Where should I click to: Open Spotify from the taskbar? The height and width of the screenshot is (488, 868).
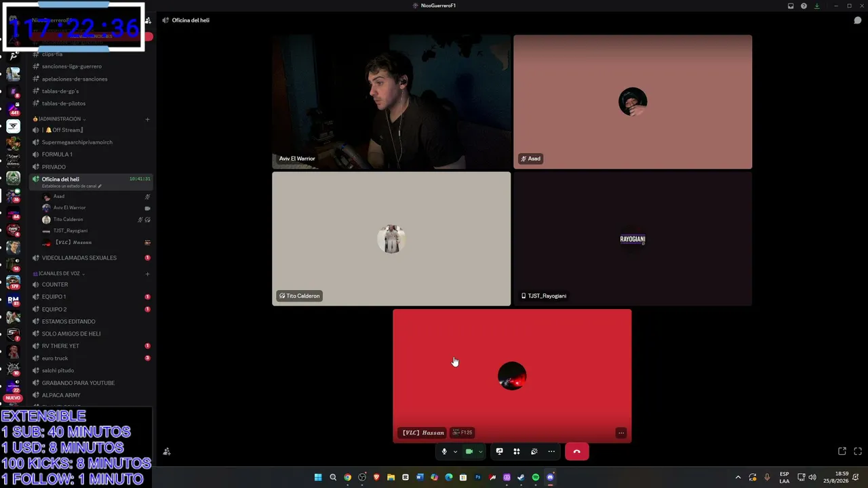point(536,477)
